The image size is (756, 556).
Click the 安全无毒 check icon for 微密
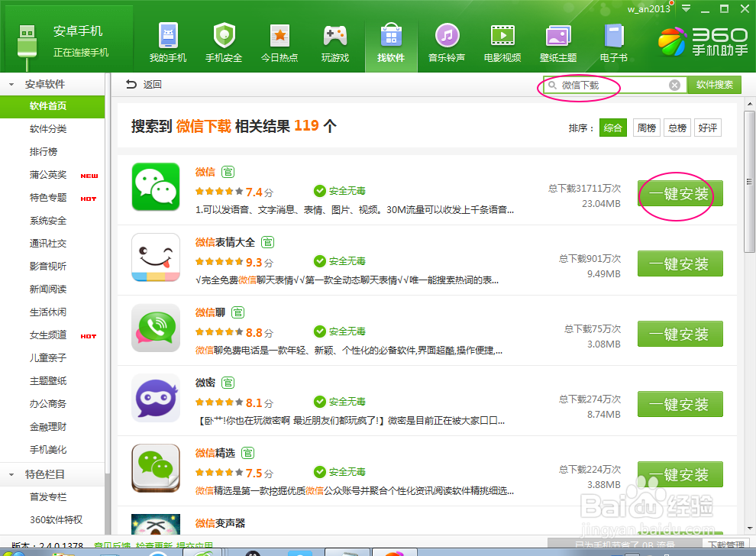coord(320,402)
